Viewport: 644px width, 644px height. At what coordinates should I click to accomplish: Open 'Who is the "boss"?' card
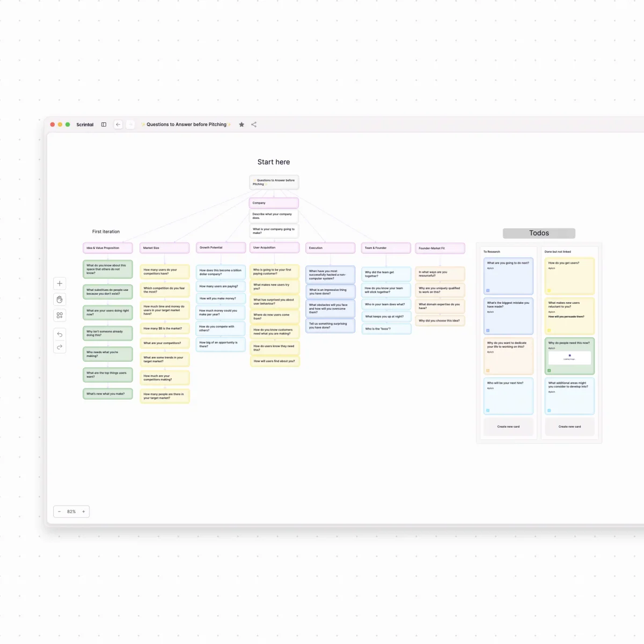(386, 329)
